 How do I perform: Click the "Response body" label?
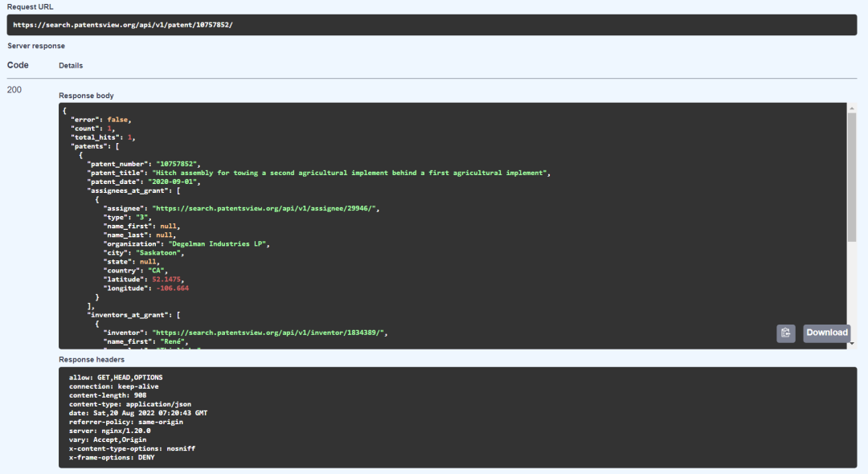coord(86,96)
